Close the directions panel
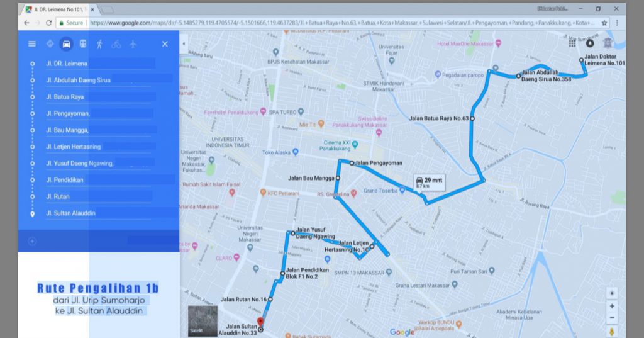The height and width of the screenshot is (338, 644). [x=165, y=44]
